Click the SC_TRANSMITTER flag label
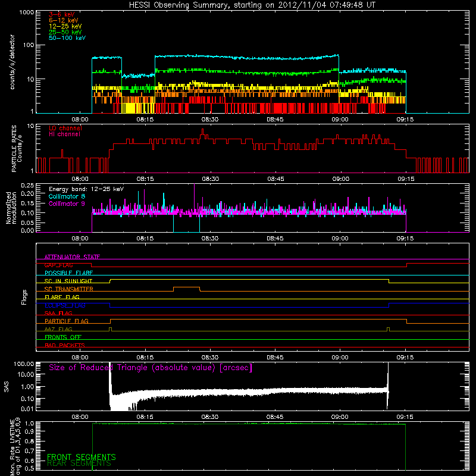Viewport: 476px width, 476px height. (x=68, y=289)
